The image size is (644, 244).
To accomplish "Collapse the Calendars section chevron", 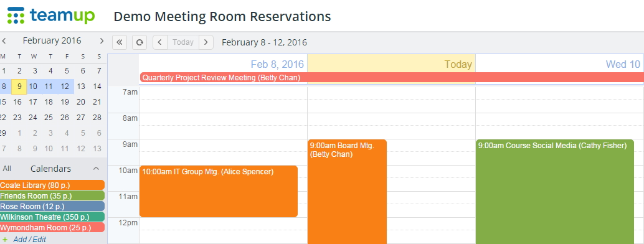I will (x=96, y=169).
